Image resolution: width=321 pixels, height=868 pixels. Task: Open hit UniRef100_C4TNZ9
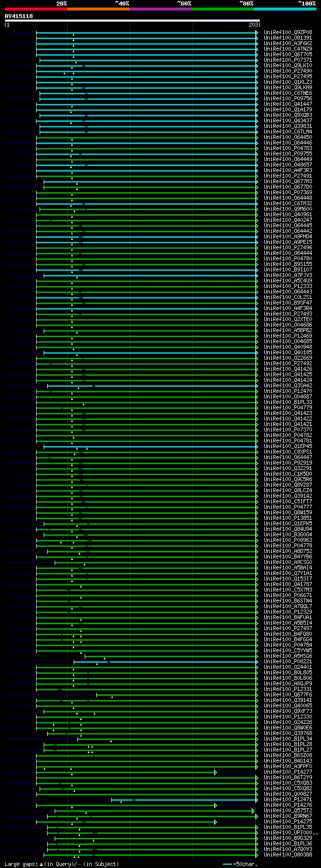click(288, 49)
